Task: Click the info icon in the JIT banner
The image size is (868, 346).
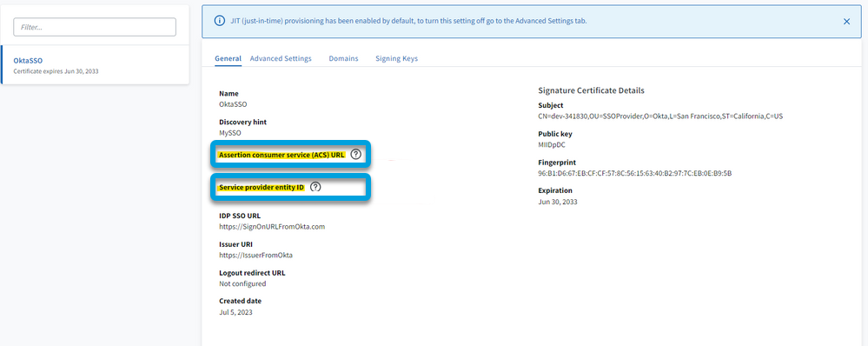Action: 219,21
